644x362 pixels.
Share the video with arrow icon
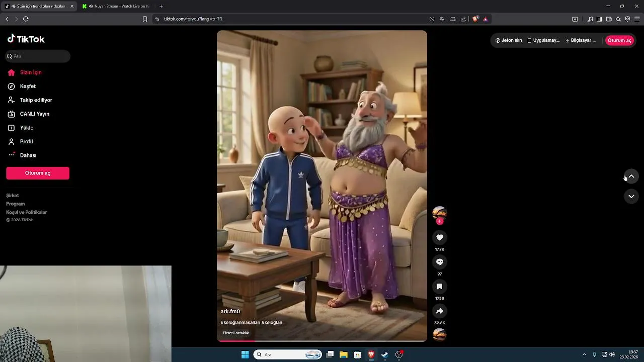click(x=439, y=311)
